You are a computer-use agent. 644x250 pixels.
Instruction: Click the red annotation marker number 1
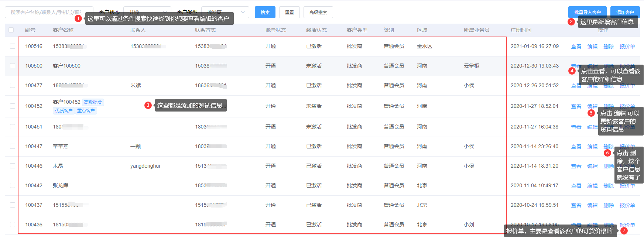point(78,18)
